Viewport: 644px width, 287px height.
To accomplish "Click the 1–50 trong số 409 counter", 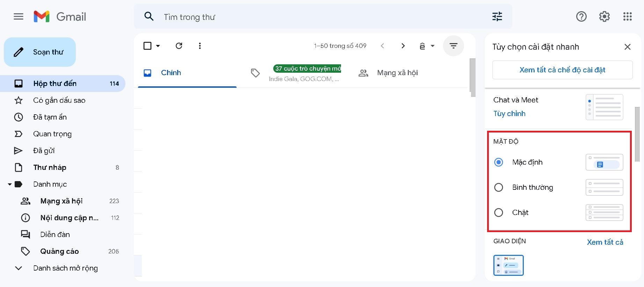I will [x=340, y=46].
